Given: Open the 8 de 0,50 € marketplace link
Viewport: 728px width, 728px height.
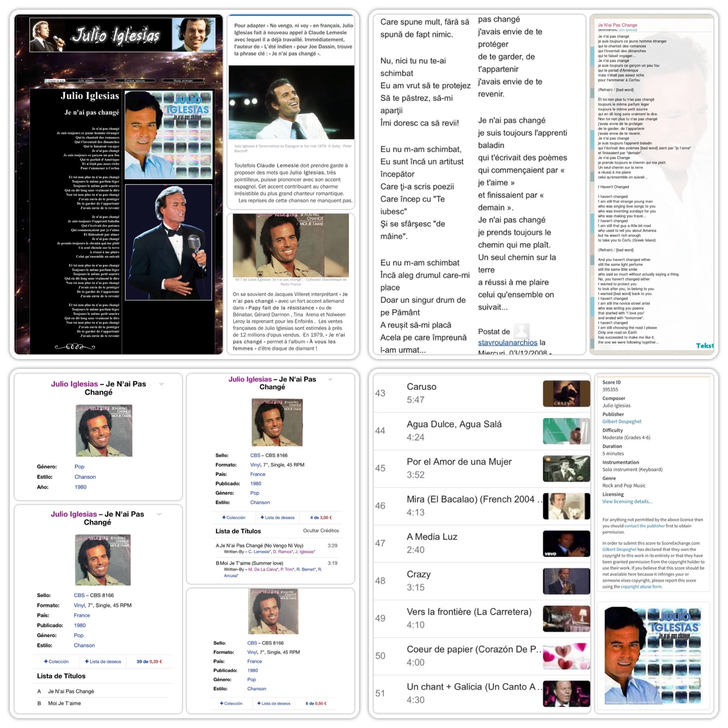Looking at the screenshot, I should pyautogui.click(x=316, y=703).
